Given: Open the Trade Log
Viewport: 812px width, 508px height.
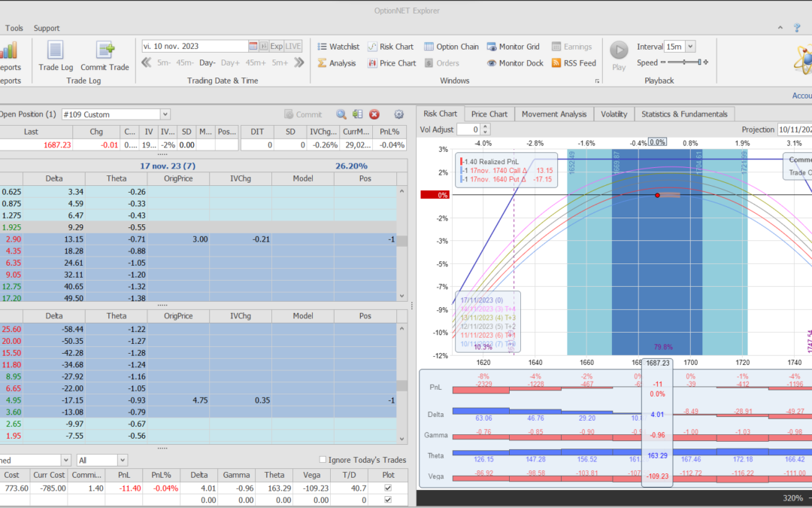Looking at the screenshot, I should [55, 55].
